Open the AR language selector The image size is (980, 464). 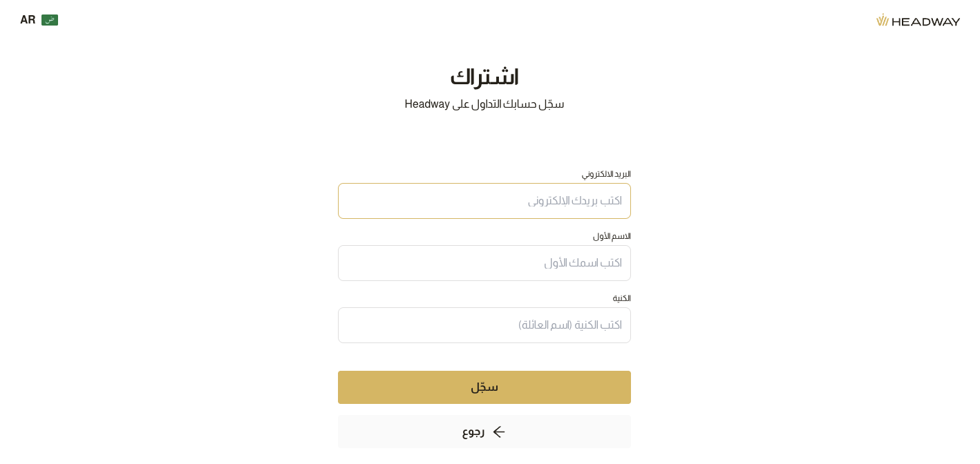[28, 20]
